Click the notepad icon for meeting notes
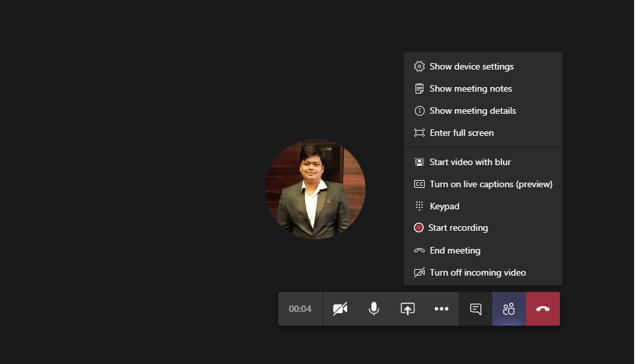 pos(419,88)
